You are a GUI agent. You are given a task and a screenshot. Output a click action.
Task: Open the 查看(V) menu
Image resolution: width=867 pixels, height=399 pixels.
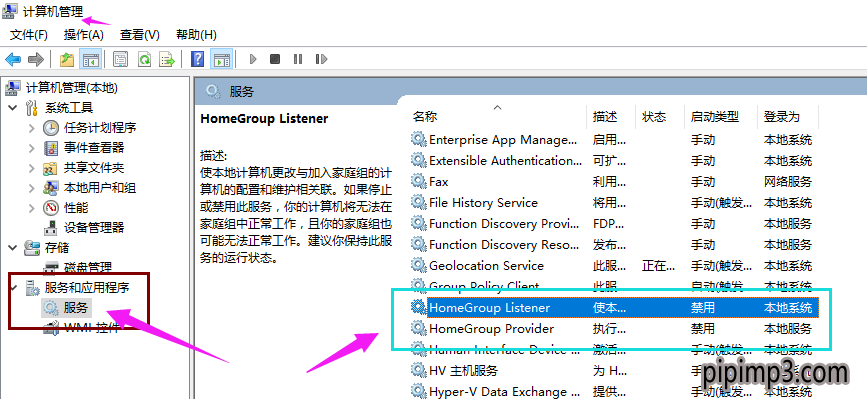click(x=140, y=35)
